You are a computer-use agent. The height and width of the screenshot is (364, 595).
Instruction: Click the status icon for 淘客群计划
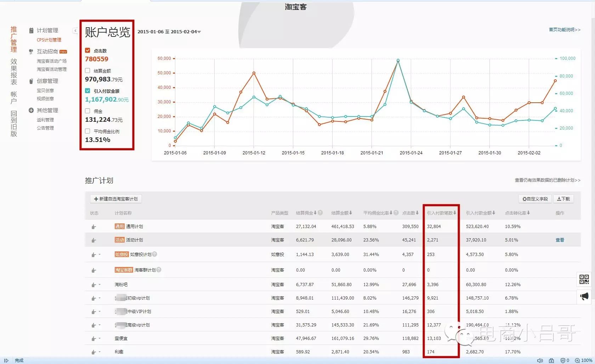93,270
